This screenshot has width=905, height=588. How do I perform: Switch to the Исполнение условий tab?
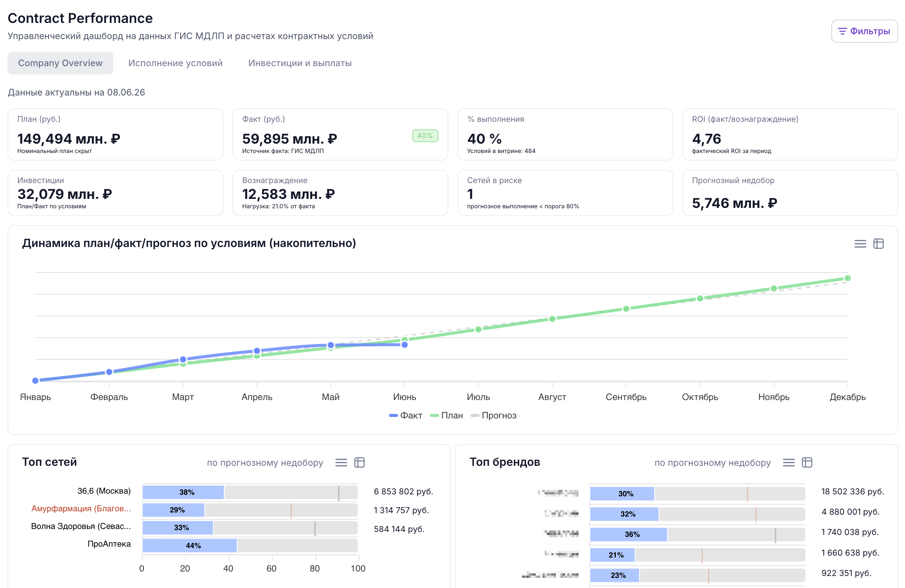175,63
